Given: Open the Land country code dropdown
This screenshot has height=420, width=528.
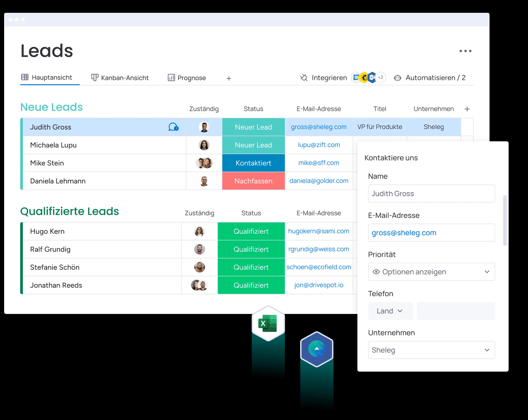Looking at the screenshot, I should [x=390, y=311].
